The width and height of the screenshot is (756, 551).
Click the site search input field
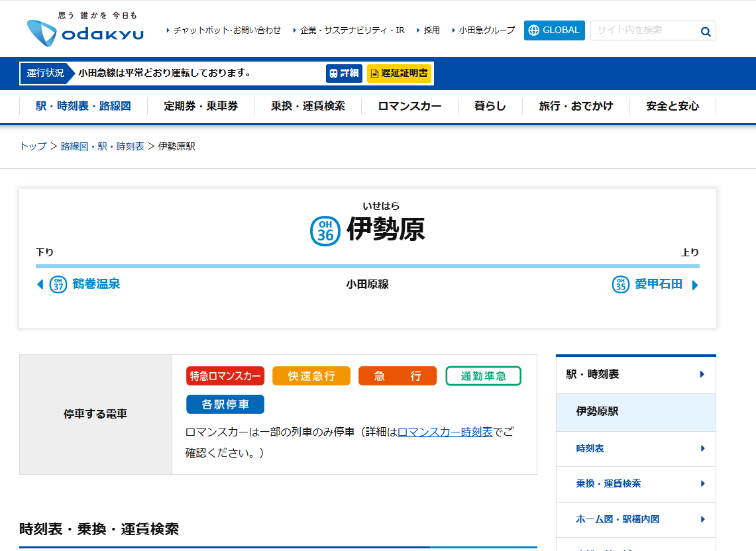(x=643, y=30)
